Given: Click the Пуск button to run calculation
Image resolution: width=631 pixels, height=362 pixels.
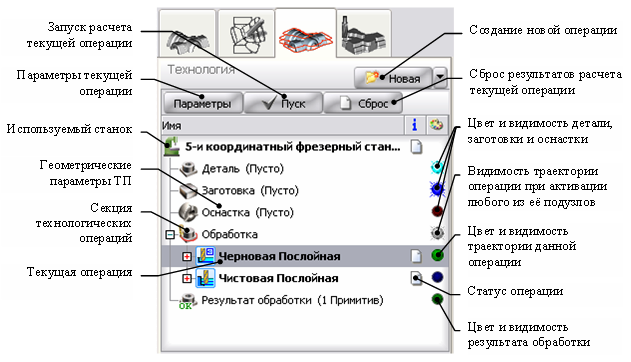Looking at the screenshot, I should pos(283,104).
